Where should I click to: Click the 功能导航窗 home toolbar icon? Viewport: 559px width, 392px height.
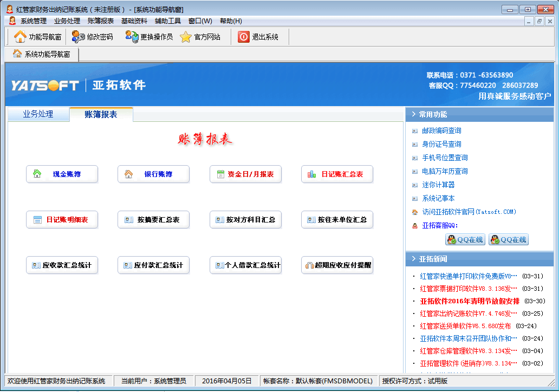20,37
